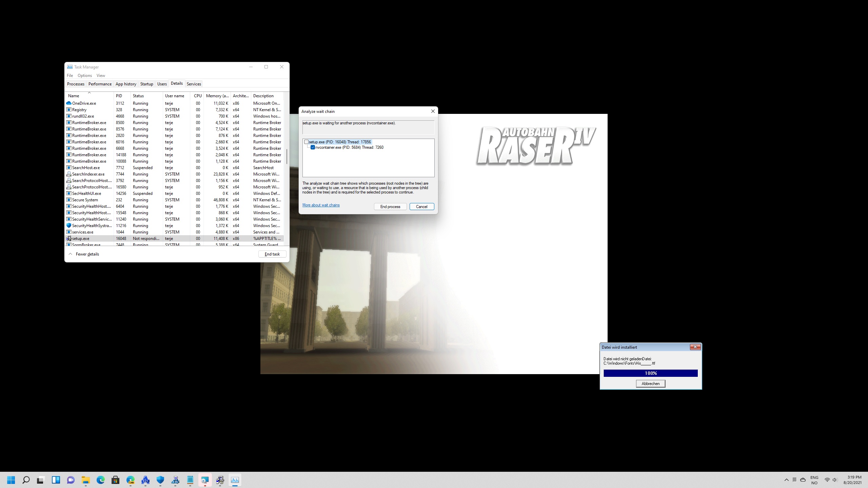The width and height of the screenshot is (868, 488).
Task: Sort by the CPU column header
Action: [x=197, y=96]
